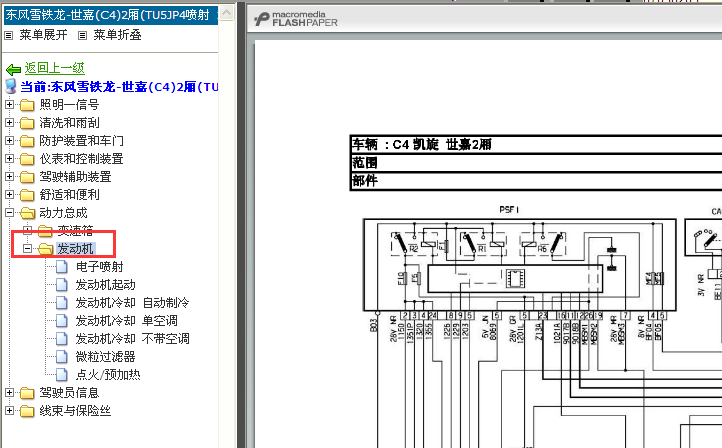Viewport: 722px width, 448px height.
Task: Open 发动机冷却 单空调 diagram
Action: click(x=126, y=321)
